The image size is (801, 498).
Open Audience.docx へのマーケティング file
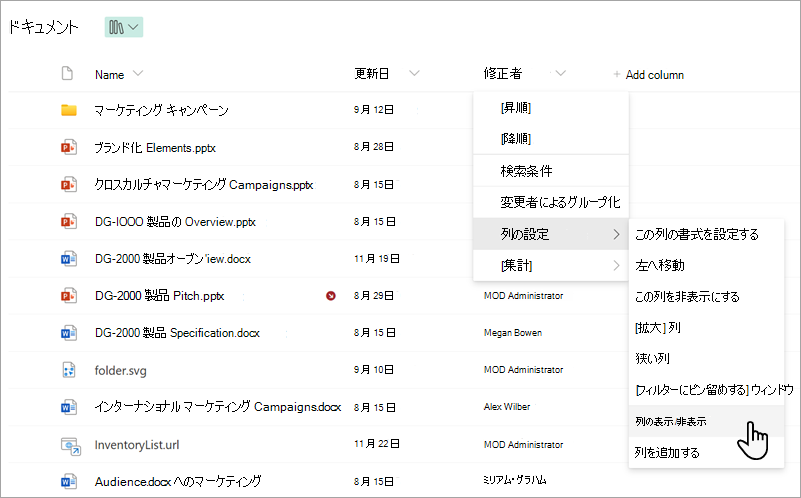click(x=178, y=481)
